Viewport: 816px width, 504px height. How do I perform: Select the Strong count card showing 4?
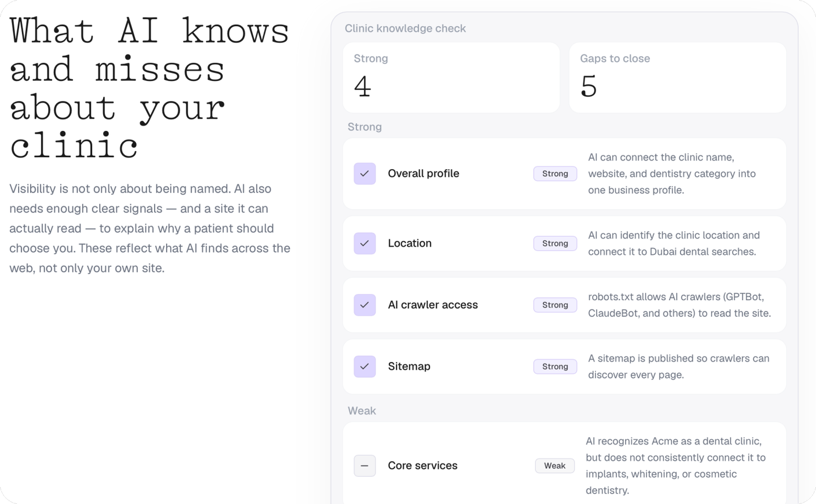(x=451, y=78)
